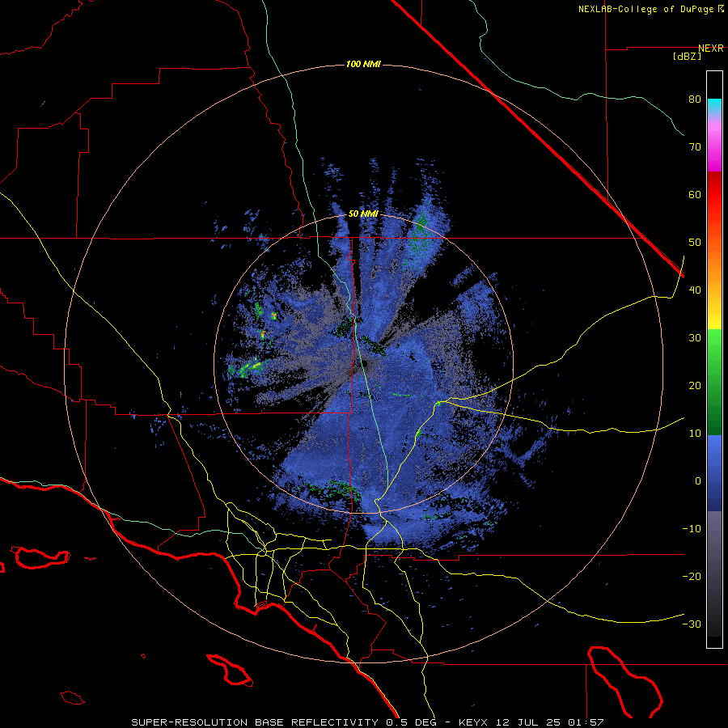
Task: Click the 20 value on the dBZ scale
Action: [695, 385]
